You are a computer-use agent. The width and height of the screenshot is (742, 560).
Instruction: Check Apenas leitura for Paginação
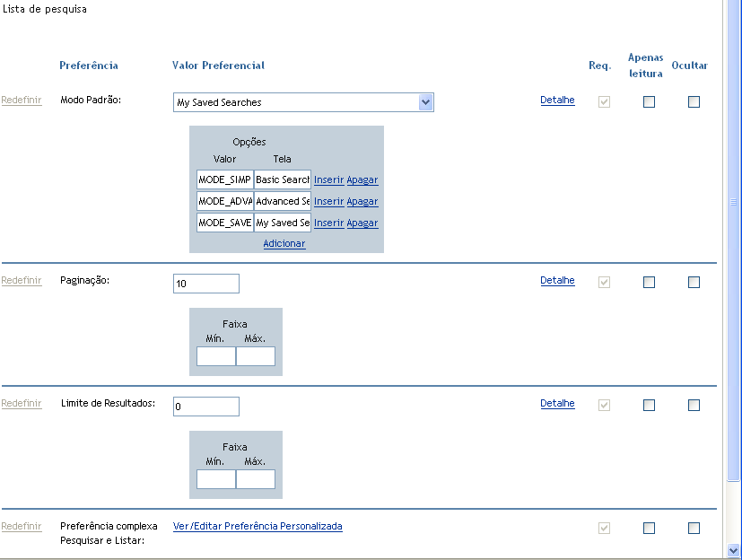649,282
